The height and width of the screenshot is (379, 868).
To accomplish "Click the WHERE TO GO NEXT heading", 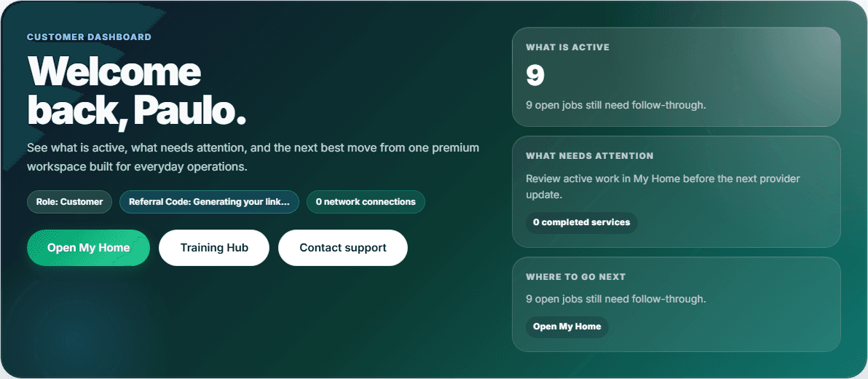I will pos(576,277).
